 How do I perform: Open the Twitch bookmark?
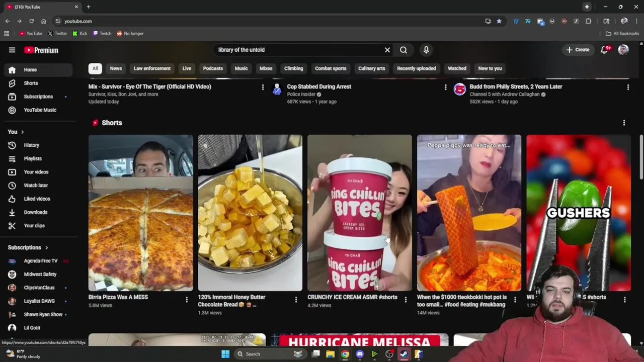pyautogui.click(x=102, y=33)
